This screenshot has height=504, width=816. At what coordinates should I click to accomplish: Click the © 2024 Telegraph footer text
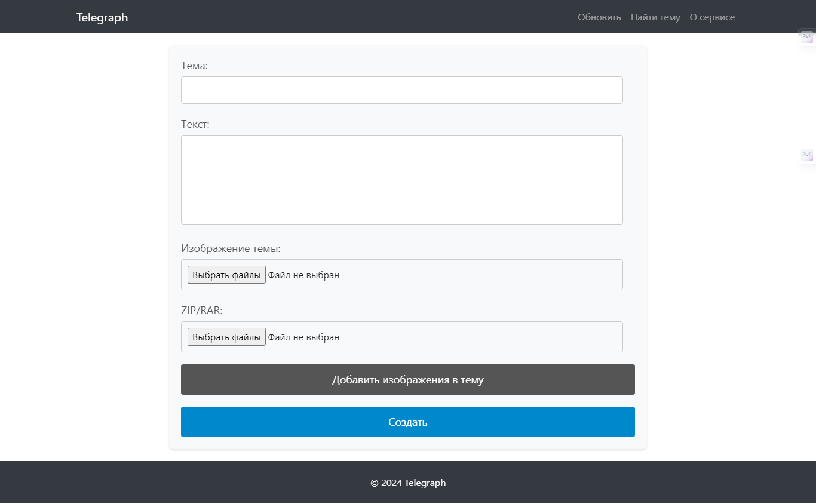tap(408, 483)
